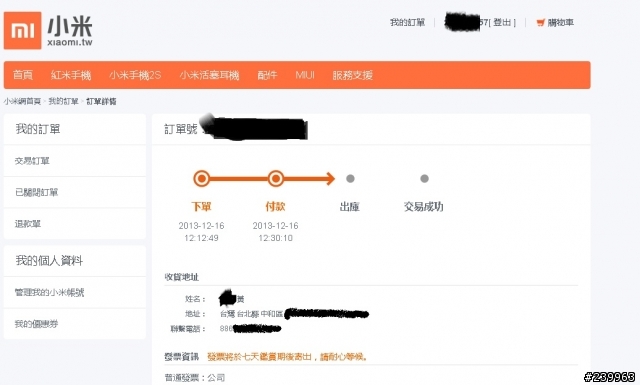
Task: Click the 付款 progress step circle
Action: coord(276,178)
